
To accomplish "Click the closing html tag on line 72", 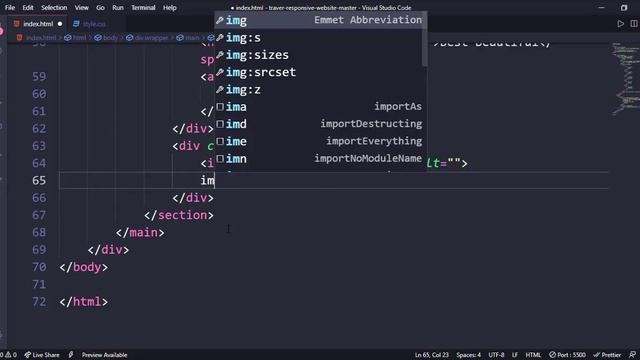I will click(x=84, y=302).
